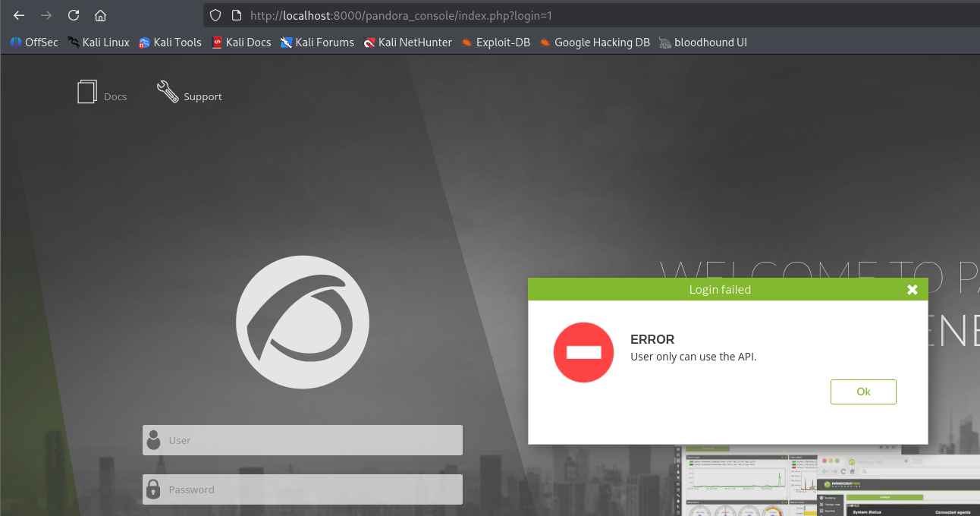The image size is (980, 516).
Task: Click the shield tracking protection icon
Action: pos(215,15)
